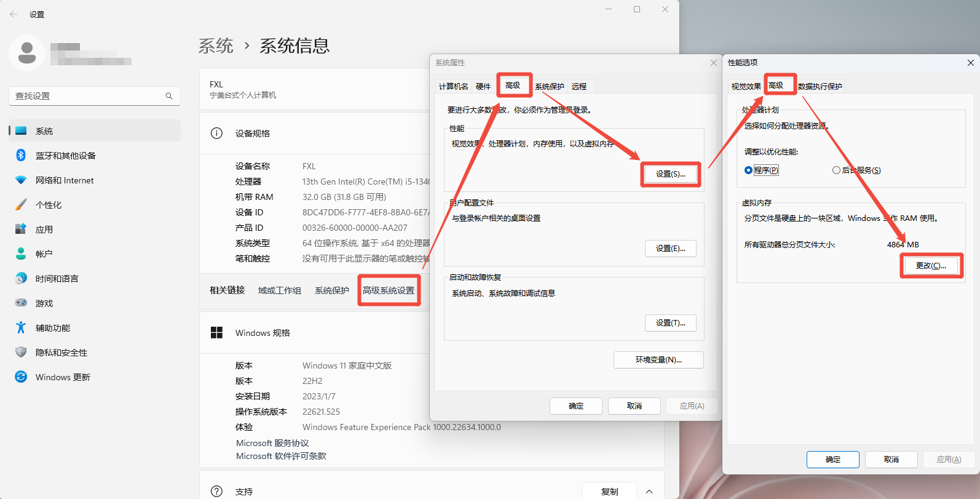Go back with the Settings arrow
980x499 pixels.
(x=14, y=14)
